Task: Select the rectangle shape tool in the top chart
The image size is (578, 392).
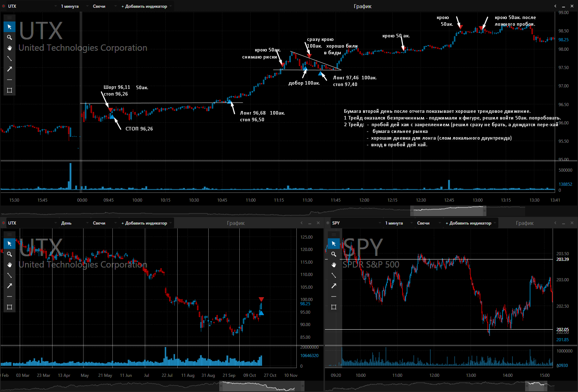Action: 10,90
